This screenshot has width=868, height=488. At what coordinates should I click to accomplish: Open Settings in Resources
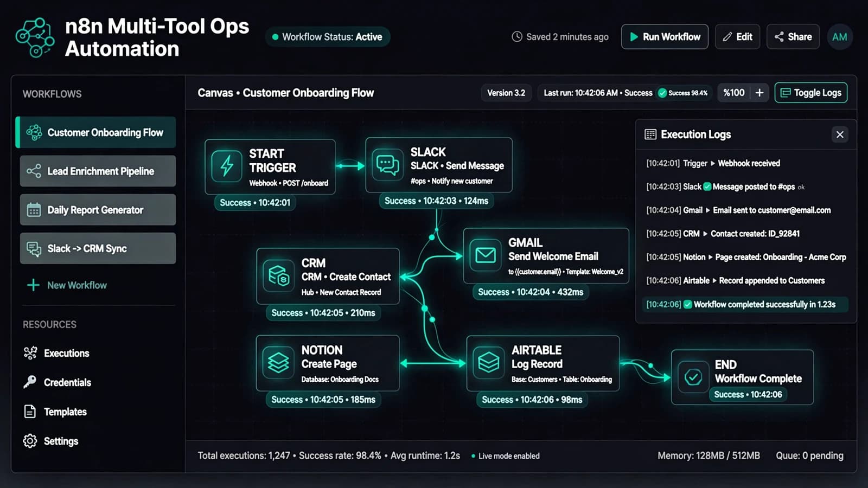(51, 441)
